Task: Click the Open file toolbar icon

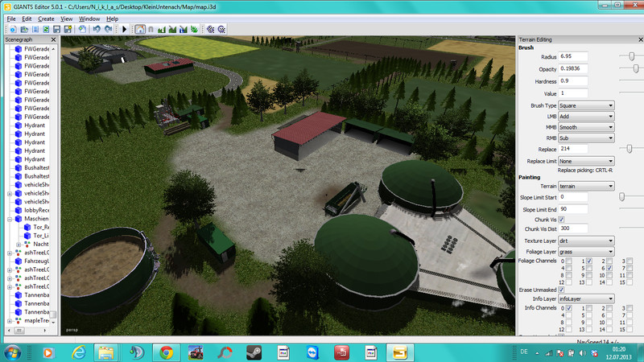Action: [24, 29]
